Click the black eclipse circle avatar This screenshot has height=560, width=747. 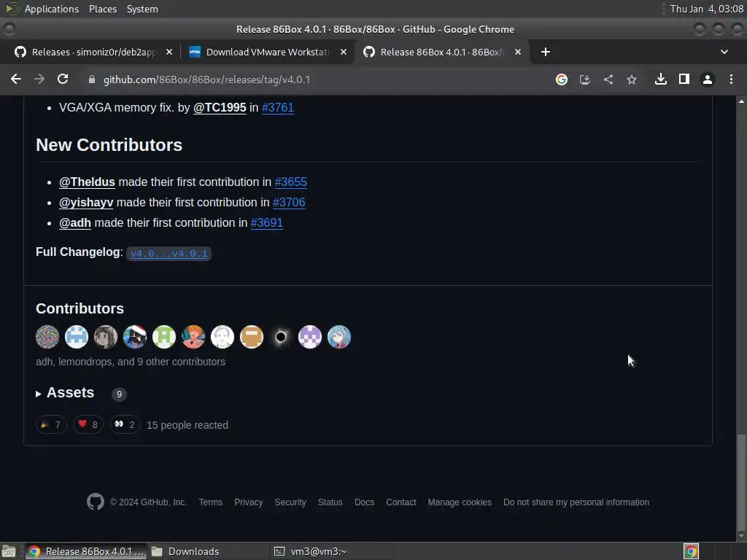click(x=281, y=337)
